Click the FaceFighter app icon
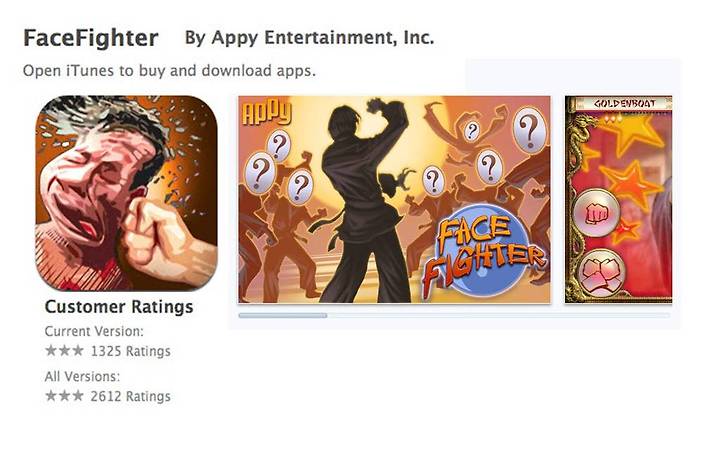This screenshot has width=720, height=461. click(x=126, y=193)
